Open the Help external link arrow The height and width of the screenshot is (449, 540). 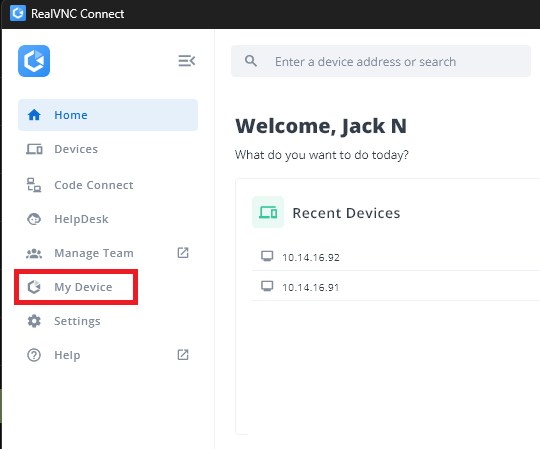coord(183,355)
